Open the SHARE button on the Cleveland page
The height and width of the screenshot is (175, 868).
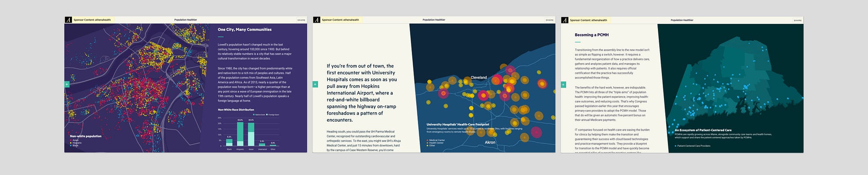(549, 20)
